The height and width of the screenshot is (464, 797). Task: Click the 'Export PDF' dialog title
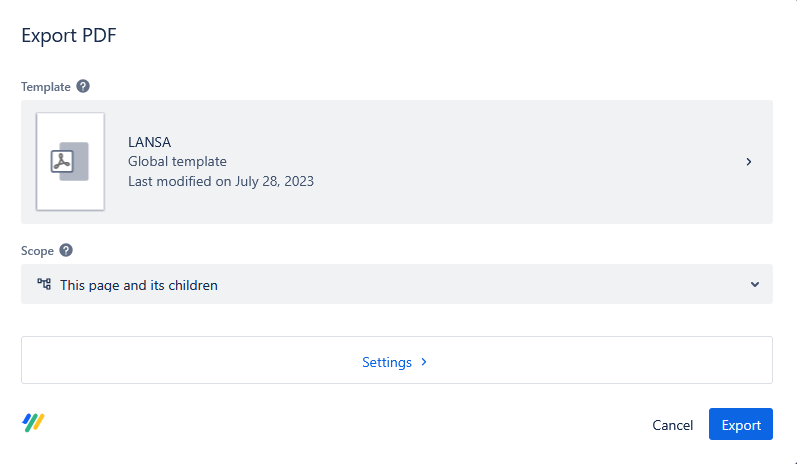70,36
